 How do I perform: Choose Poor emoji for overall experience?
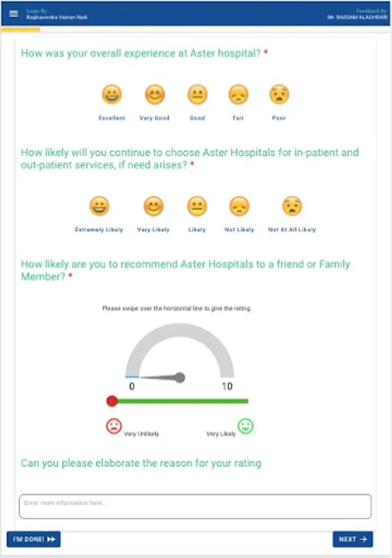[279, 95]
